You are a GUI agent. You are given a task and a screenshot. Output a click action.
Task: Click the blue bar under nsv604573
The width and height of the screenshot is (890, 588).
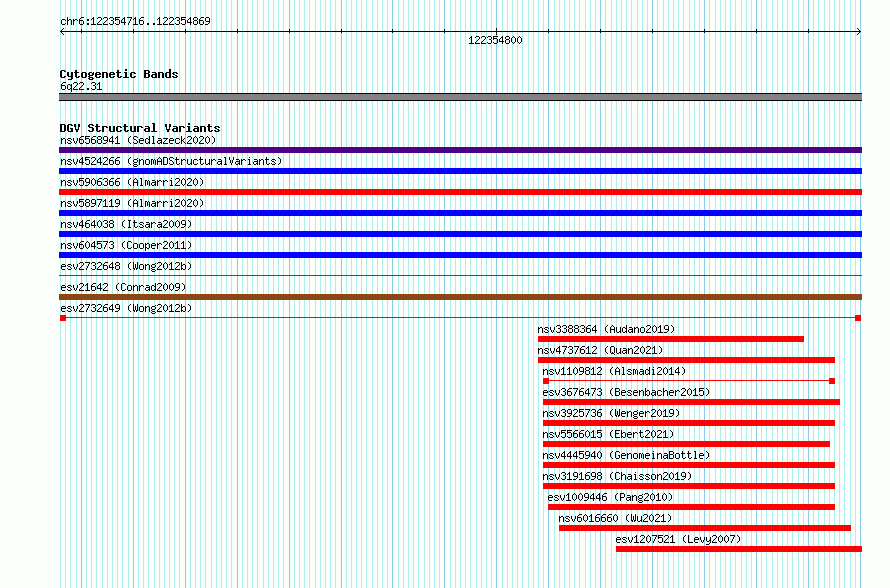pos(460,255)
